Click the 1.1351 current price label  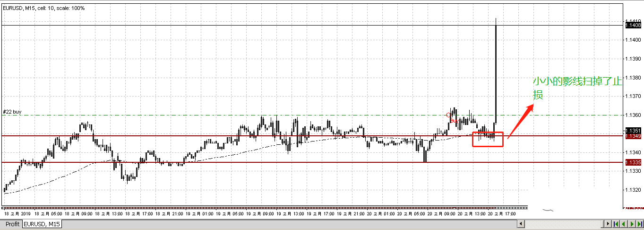tap(633, 130)
